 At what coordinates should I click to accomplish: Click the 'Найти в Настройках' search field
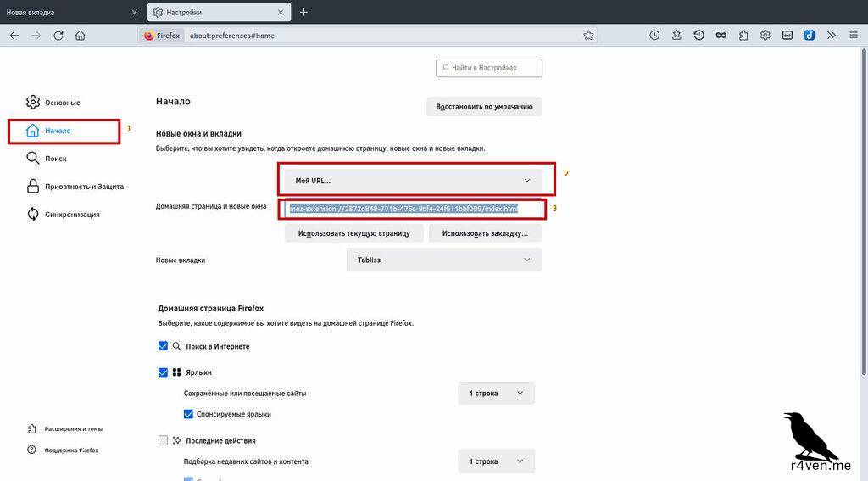coord(489,68)
